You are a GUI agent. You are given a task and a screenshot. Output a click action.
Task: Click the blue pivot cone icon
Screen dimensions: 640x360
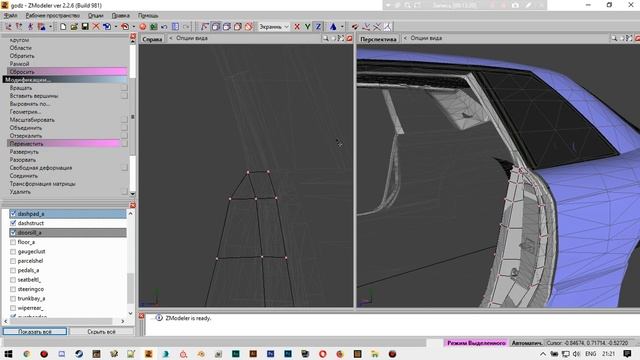(x=333, y=27)
